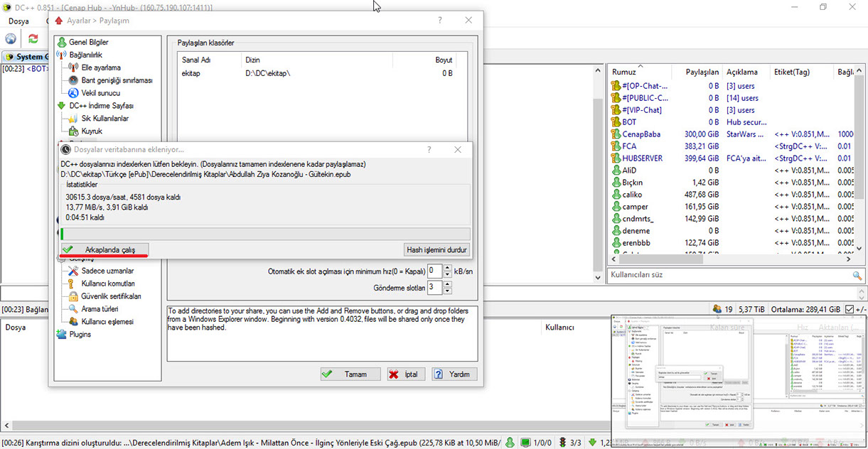The height and width of the screenshot is (449, 868).
Task: Decrease the Gönderme slotları spinner value
Action: tap(448, 291)
